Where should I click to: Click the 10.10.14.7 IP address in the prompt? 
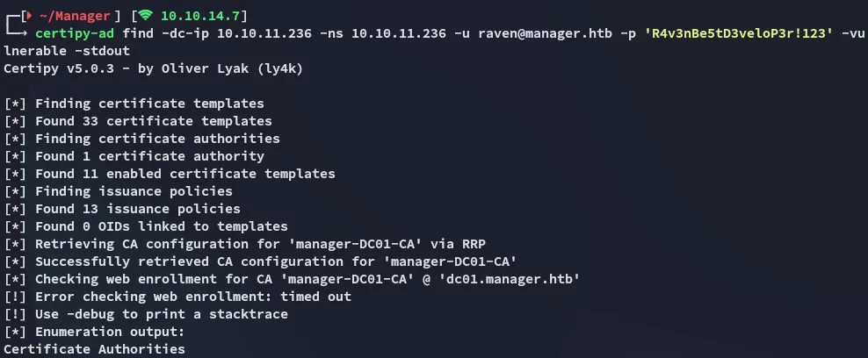(199, 16)
